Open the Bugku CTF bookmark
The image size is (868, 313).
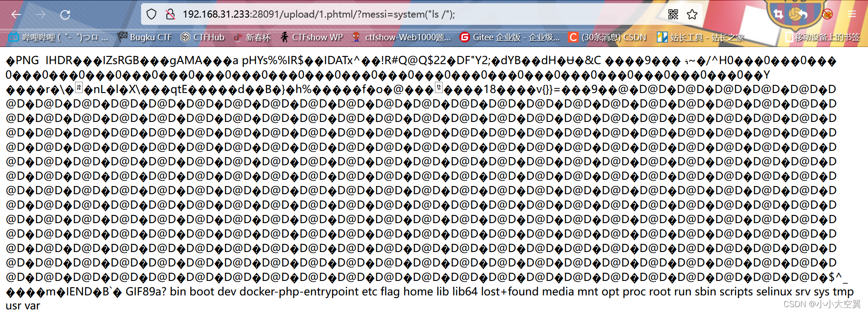pyautogui.click(x=145, y=37)
